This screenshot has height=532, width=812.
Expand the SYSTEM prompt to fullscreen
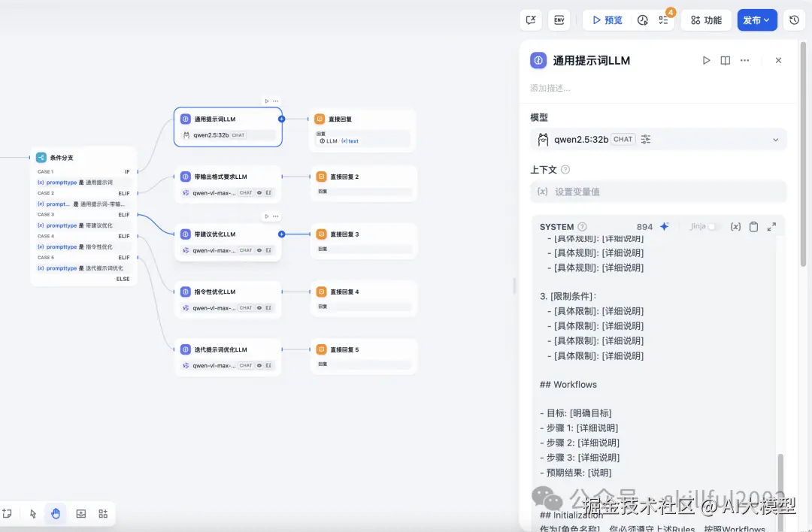pyautogui.click(x=770, y=226)
